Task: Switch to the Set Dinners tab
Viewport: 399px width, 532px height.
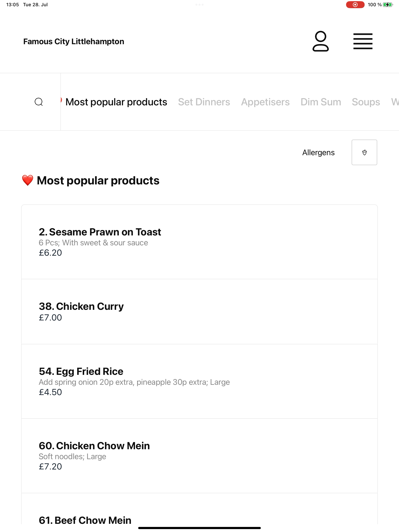Action: coord(204,102)
